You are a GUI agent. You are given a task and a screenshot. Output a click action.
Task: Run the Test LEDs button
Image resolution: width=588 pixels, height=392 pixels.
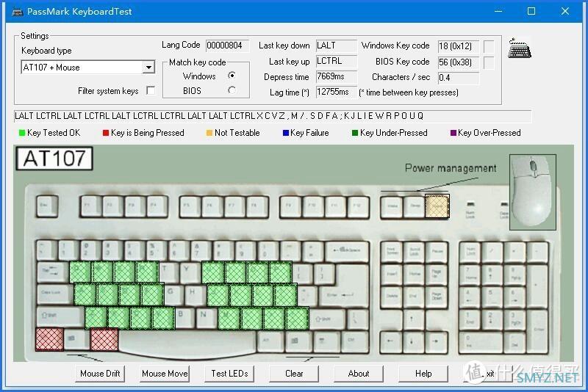229,374
